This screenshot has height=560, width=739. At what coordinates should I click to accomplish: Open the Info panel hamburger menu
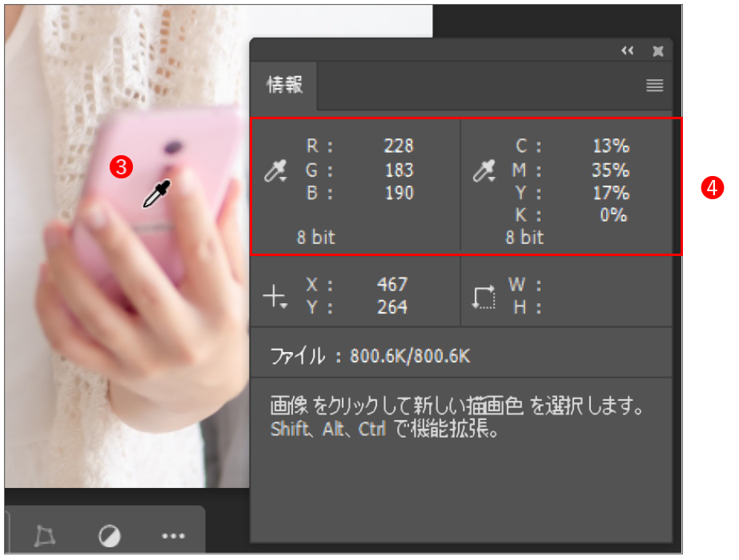tap(654, 86)
